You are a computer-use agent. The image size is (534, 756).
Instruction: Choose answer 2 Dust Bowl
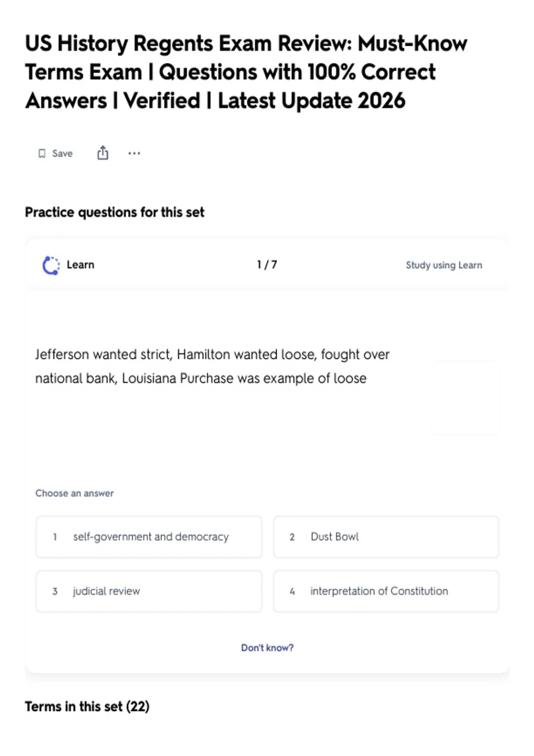click(386, 537)
